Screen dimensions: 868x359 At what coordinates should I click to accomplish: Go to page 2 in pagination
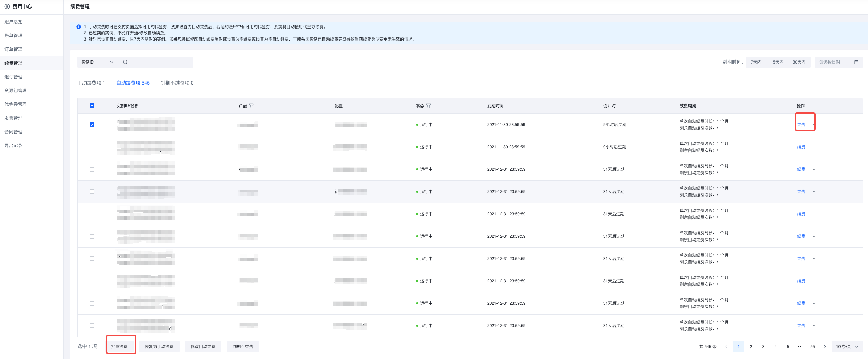pos(751,347)
